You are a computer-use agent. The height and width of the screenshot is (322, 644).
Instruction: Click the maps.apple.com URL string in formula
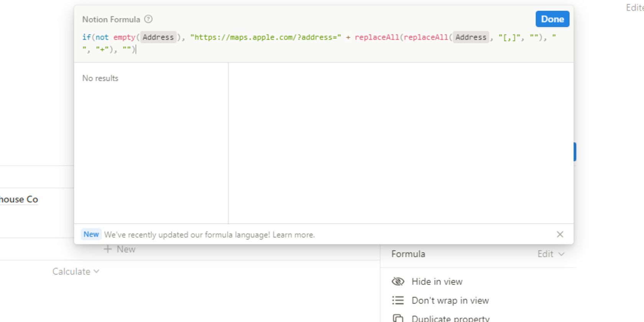[265, 37]
